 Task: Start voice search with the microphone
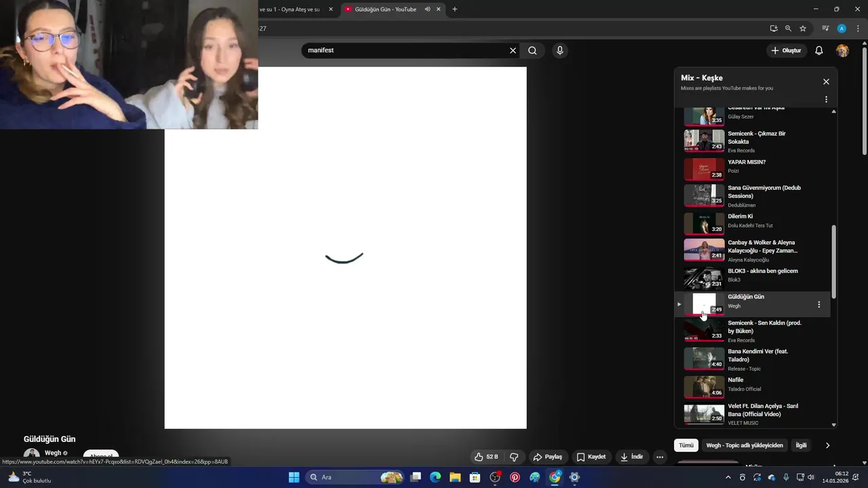559,50
